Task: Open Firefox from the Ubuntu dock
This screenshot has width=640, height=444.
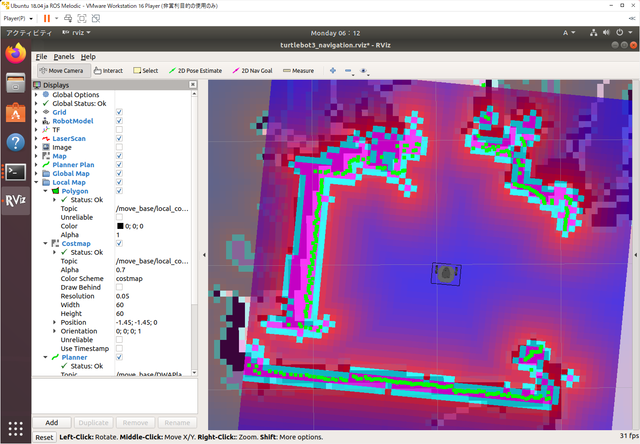Action: [16, 53]
